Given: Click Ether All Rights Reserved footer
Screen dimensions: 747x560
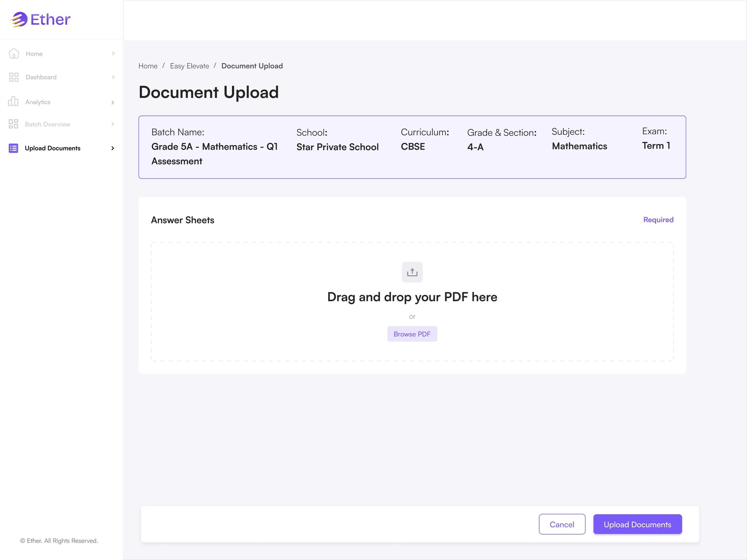Looking at the screenshot, I should pos(59,541).
